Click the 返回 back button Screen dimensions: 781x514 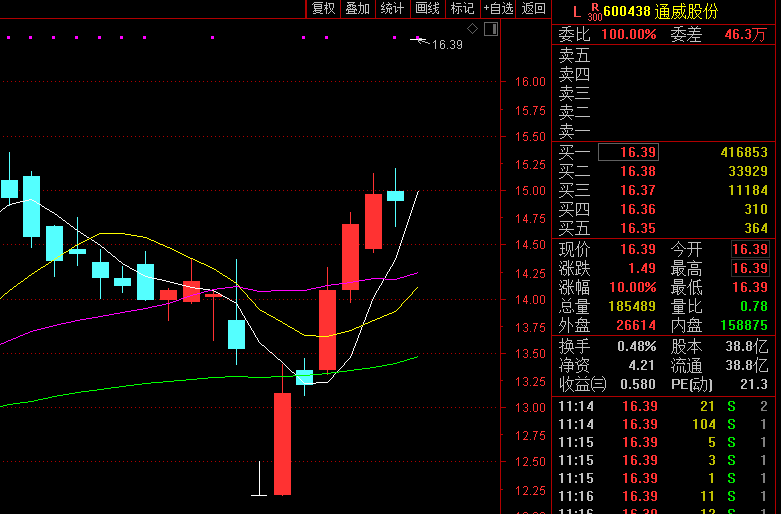(x=533, y=8)
